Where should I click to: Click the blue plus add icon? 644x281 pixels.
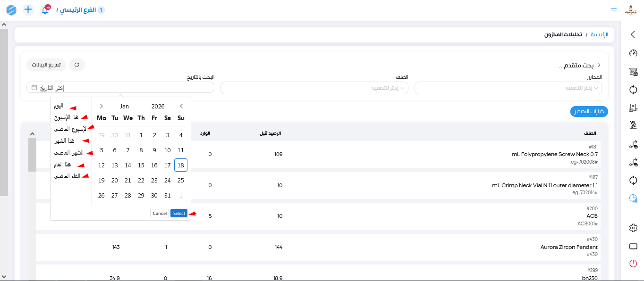pos(28,9)
